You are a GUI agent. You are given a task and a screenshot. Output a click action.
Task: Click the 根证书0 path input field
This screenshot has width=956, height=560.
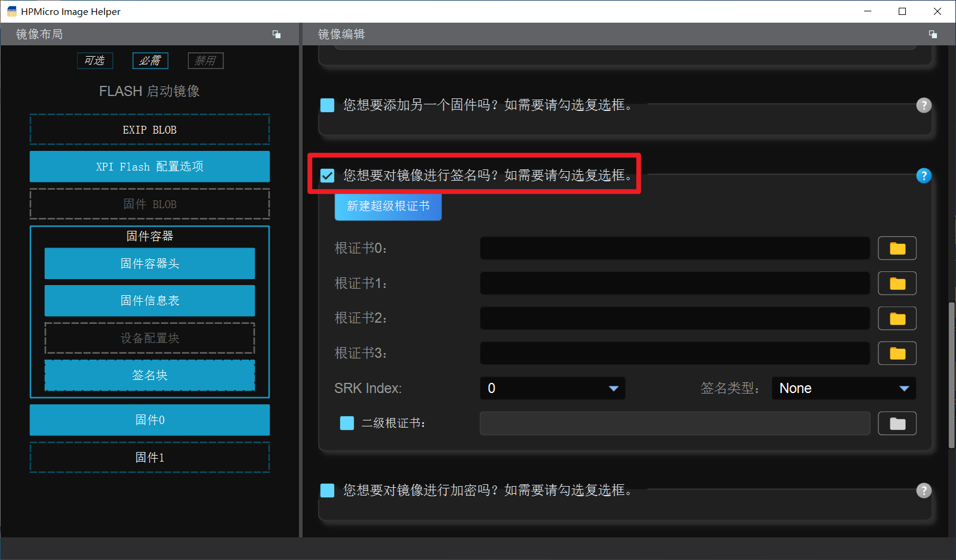(675, 248)
